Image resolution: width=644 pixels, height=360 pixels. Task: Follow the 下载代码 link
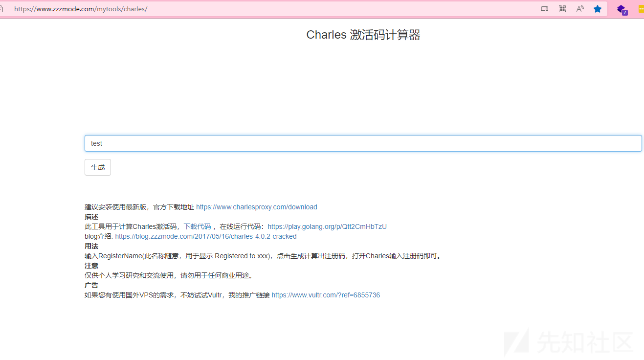pyautogui.click(x=197, y=226)
